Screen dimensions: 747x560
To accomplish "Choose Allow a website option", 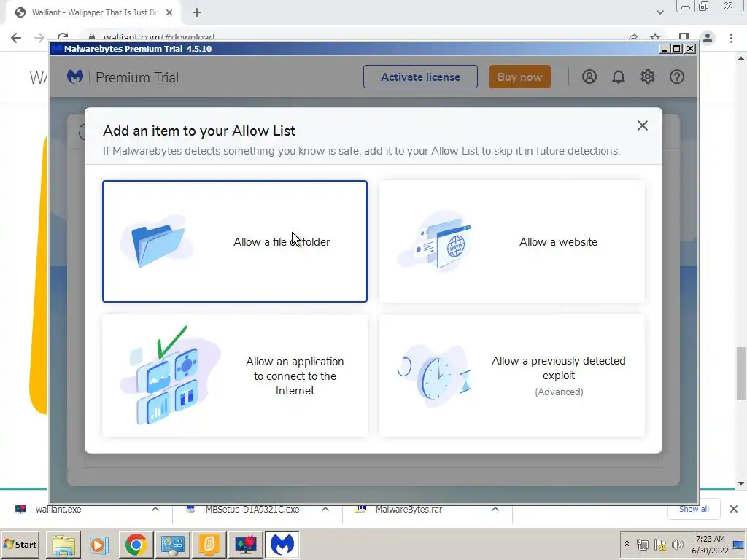I will point(511,241).
